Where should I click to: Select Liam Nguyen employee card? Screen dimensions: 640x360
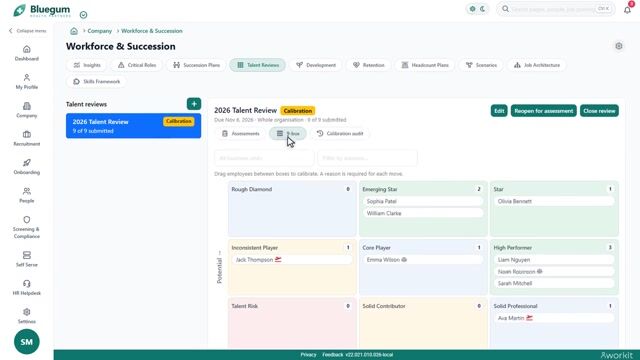[x=554, y=260]
